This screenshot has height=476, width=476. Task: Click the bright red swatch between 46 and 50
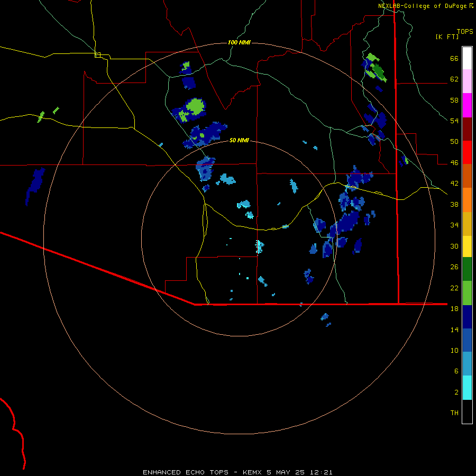tap(467, 152)
